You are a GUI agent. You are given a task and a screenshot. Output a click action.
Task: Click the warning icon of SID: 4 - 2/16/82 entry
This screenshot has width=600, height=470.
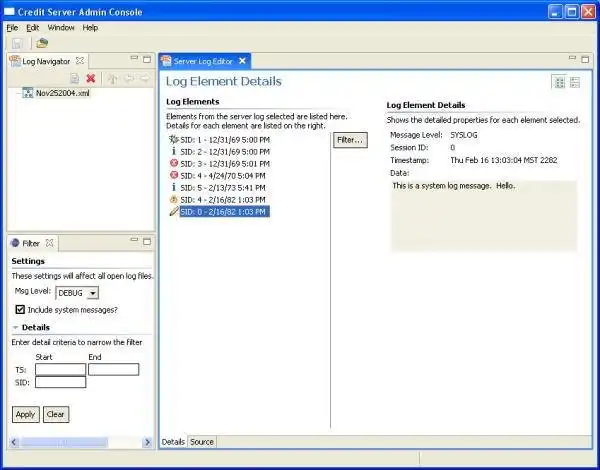[174, 199]
